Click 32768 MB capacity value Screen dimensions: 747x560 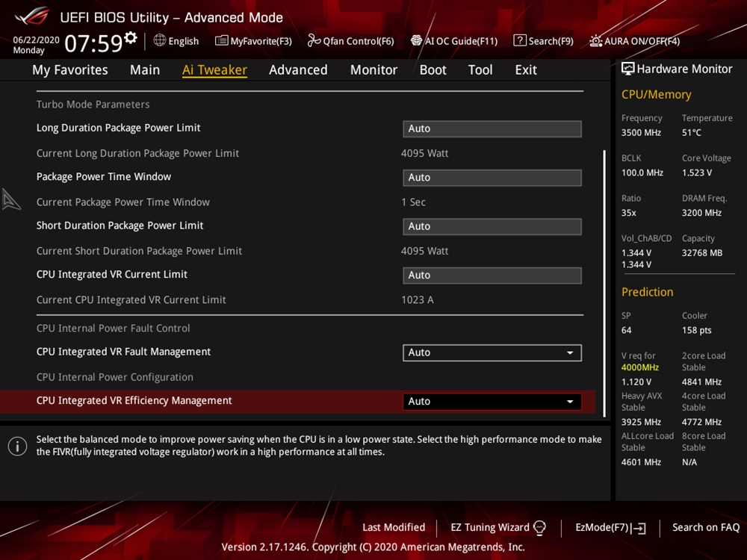702,253
